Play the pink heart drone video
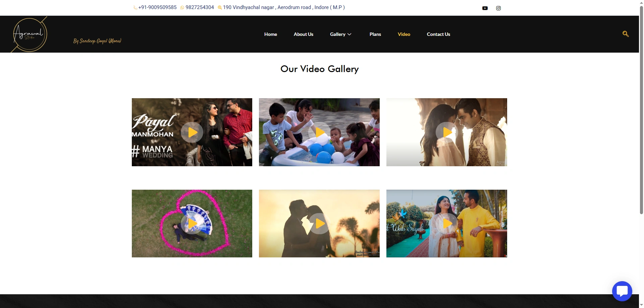Viewport: 644px width, 308px height. click(192, 224)
